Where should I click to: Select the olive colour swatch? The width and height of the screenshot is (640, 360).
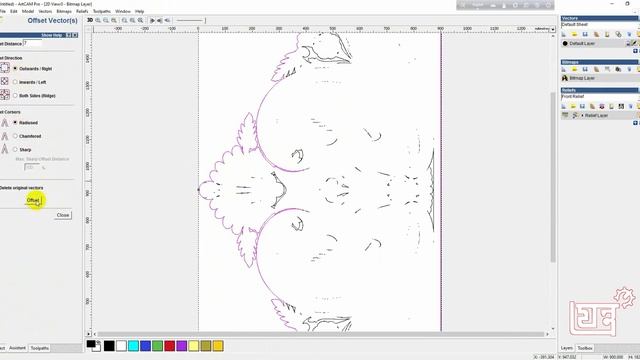pos(206,346)
